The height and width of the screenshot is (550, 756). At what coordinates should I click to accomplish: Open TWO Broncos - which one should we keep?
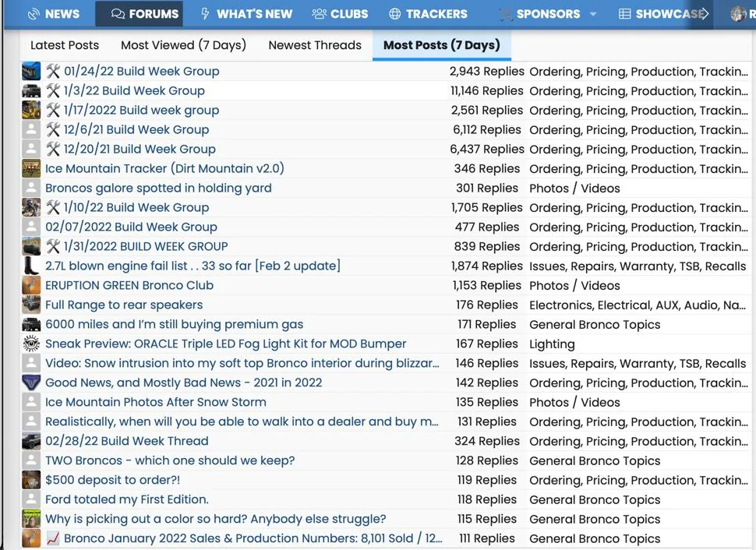pyautogui.click(x=170, y=460)
